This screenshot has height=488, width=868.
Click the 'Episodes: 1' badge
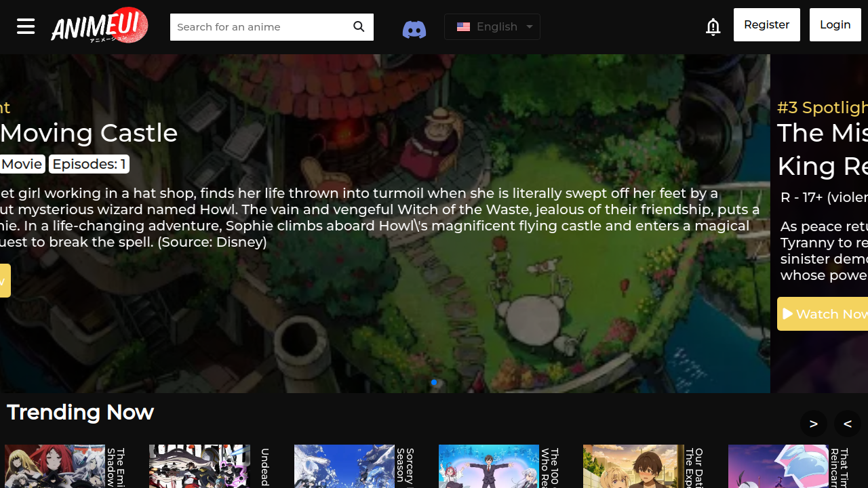click(x=89, y=164)
